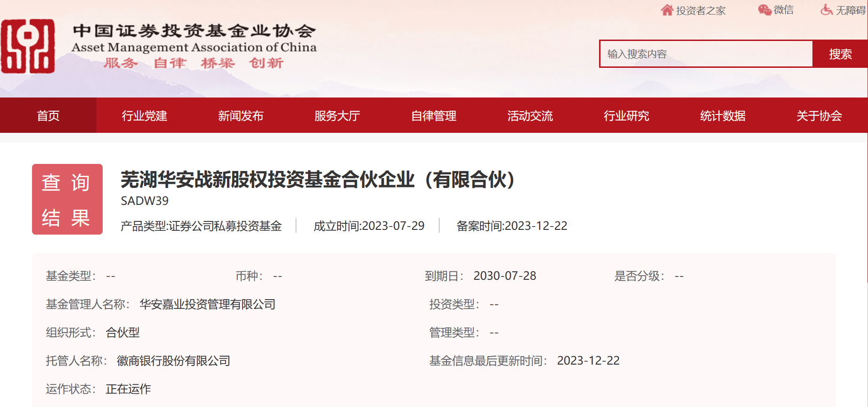Open the 服务大厅 menu
This screenshot has height=407, width=868.
[337, 115]
